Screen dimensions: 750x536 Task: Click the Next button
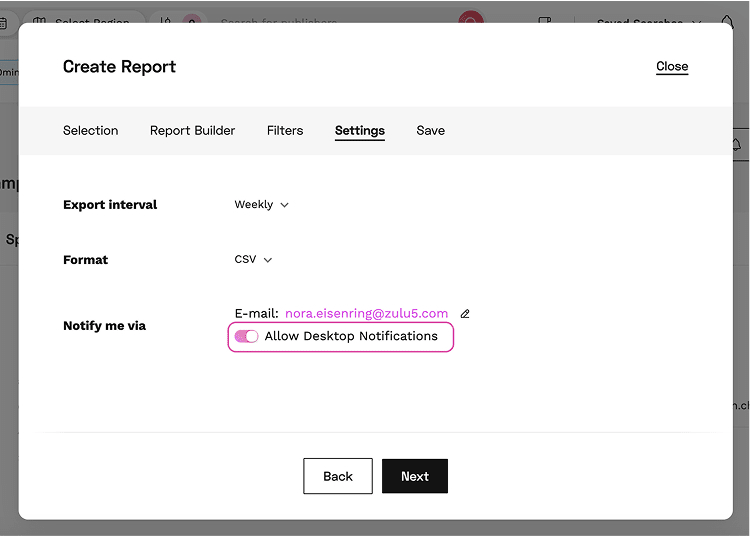[x=415, y=477]
